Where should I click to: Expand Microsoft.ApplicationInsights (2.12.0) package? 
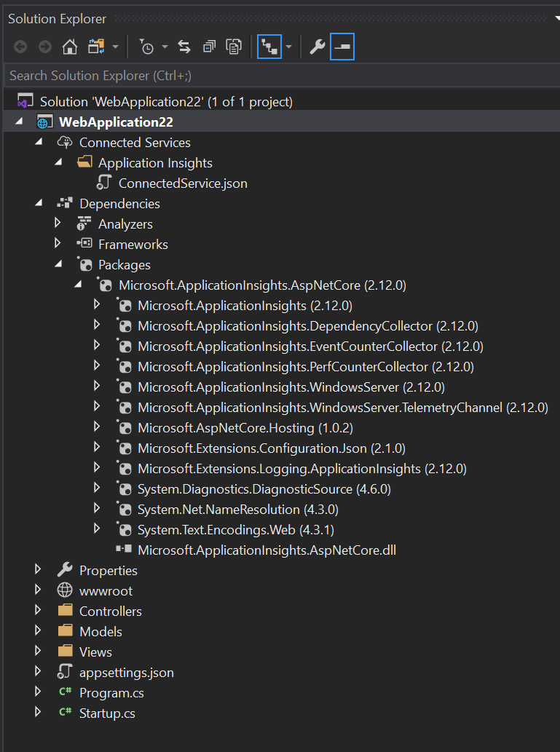pyautogui.click(x=98, y=305)
